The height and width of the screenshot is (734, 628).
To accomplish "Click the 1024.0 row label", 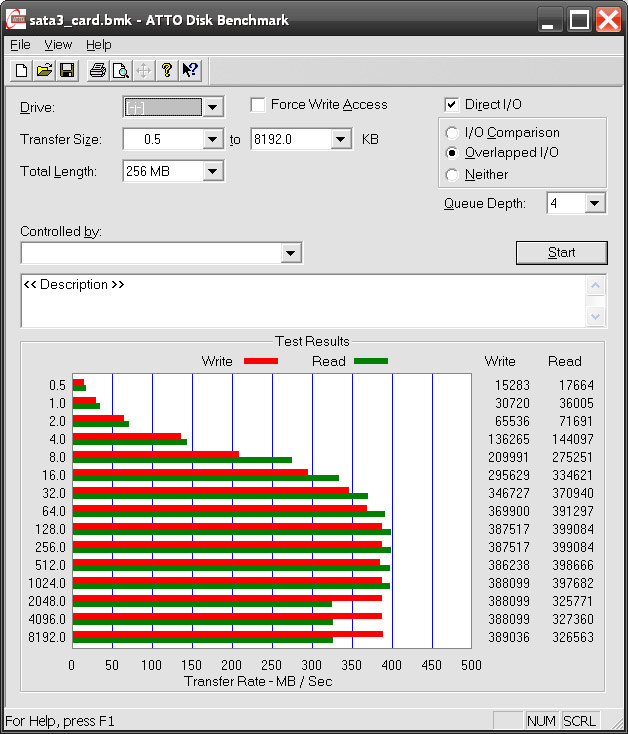I will [47, 583].
